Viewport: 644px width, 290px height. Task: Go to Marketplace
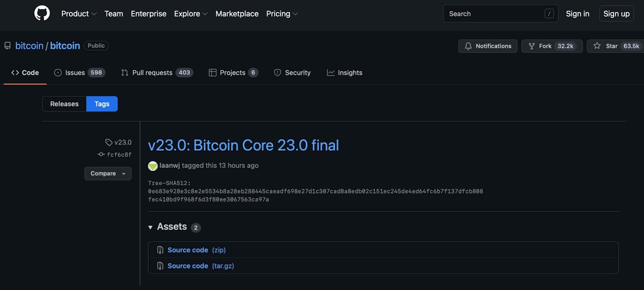point(237,14)
